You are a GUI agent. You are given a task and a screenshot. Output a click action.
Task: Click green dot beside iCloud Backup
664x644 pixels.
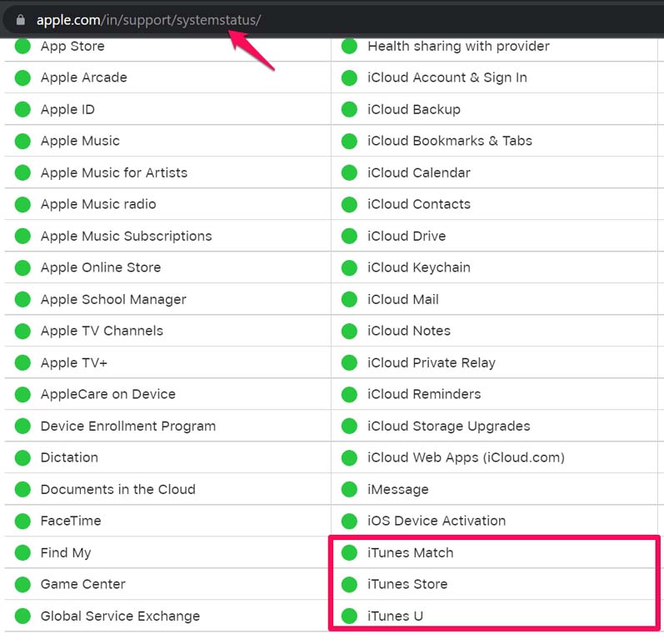pyautogui.click(x=349, y=109)
